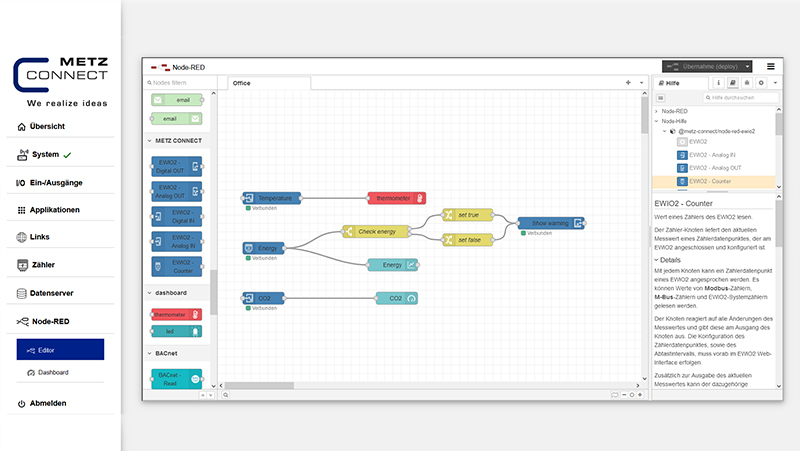Click the set true change node
This screenshot has height=451, width=800.
(x=468, y=215)
